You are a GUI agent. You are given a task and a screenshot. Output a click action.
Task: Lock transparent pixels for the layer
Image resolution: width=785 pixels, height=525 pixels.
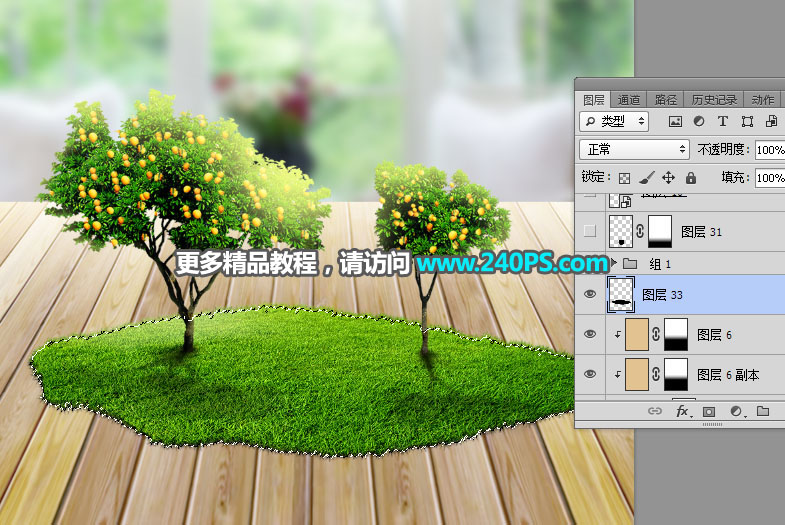(x=625, y=177)
